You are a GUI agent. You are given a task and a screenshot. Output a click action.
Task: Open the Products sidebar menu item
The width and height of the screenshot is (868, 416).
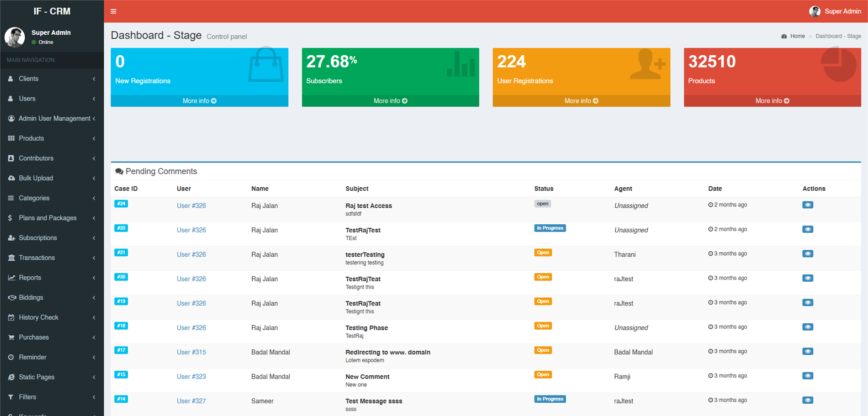coord(52,138)
